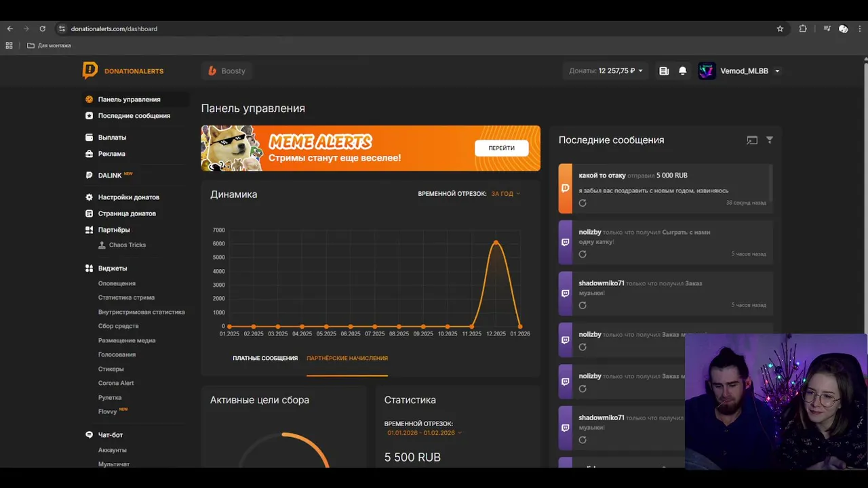The height and width of the screenshot is (488, 868).
Task: Click the Чат-бот sidebar icon
Action: tap(89, 435)
